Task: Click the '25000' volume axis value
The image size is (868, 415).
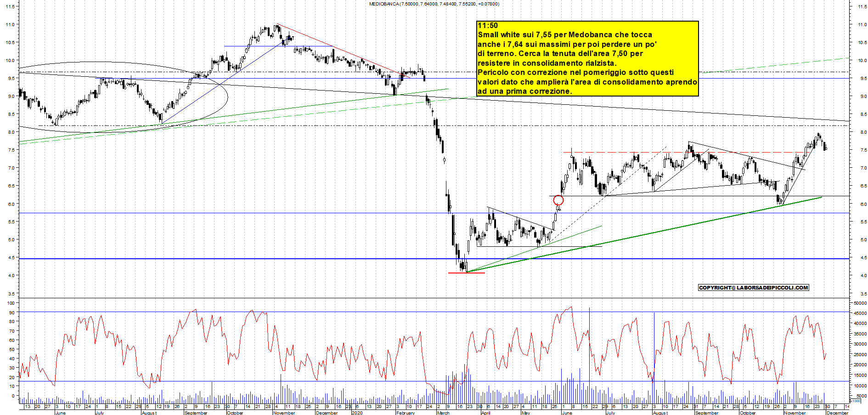Action: tap(860, 355)
